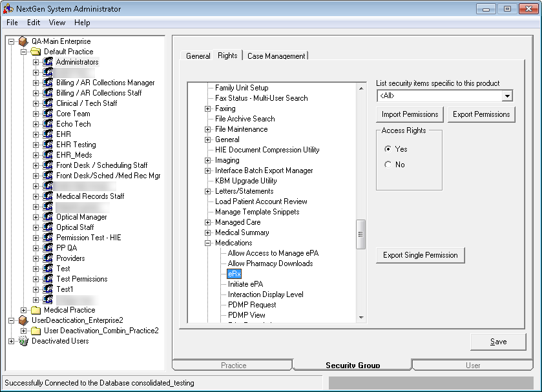Click the Billing / AR Collections Staff group icon
542x392 pixels.
click(x=48, y=94)
